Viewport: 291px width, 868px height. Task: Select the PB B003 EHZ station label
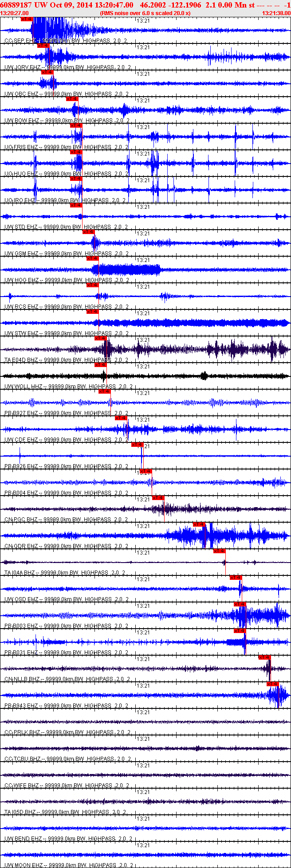21,626
